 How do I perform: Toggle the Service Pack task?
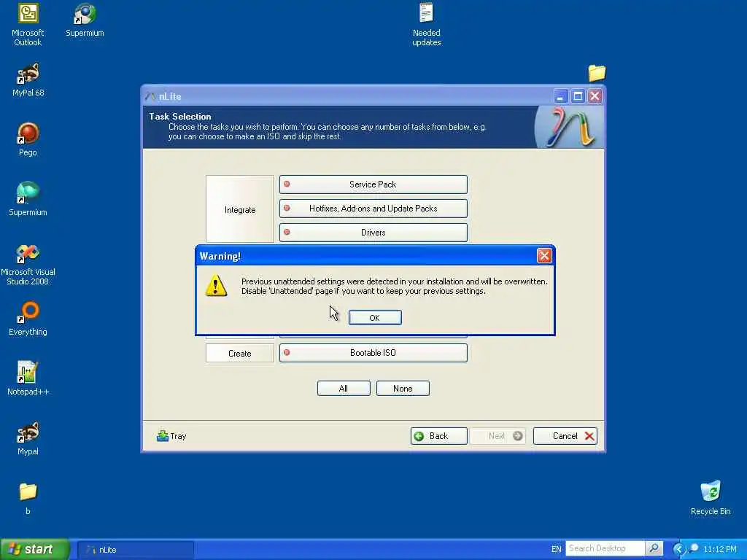(373, 184)
